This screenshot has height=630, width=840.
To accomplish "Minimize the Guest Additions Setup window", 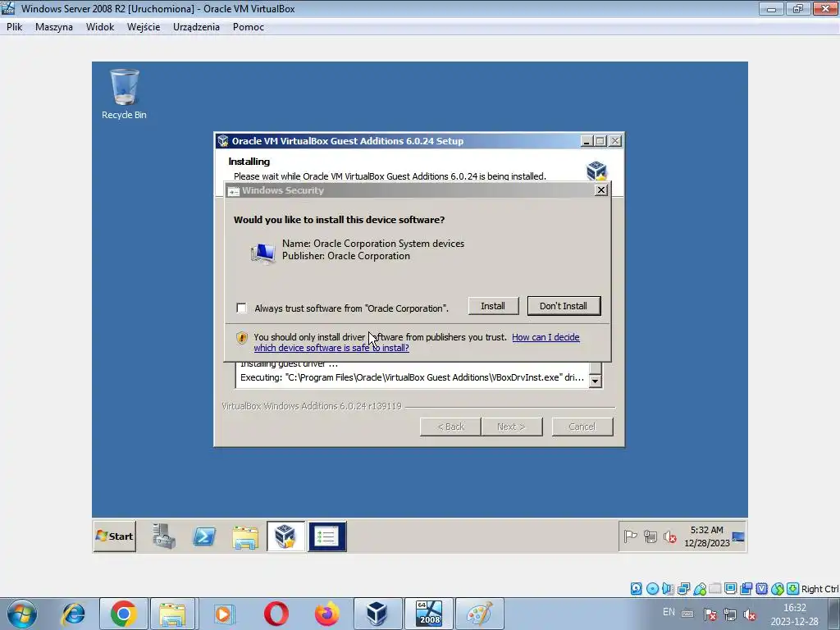I will [587, 141].
